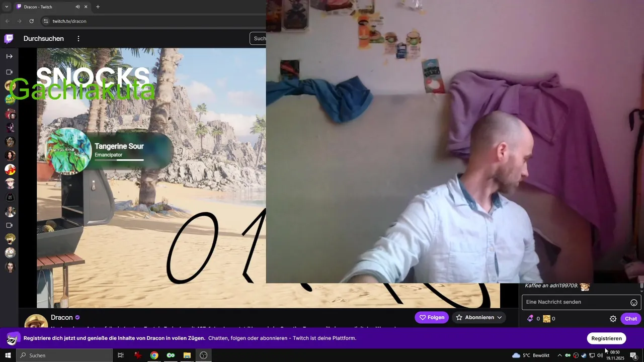Open the emoji picker in chat input
This screenshot has width=644, height=362.
click(634, 302)
